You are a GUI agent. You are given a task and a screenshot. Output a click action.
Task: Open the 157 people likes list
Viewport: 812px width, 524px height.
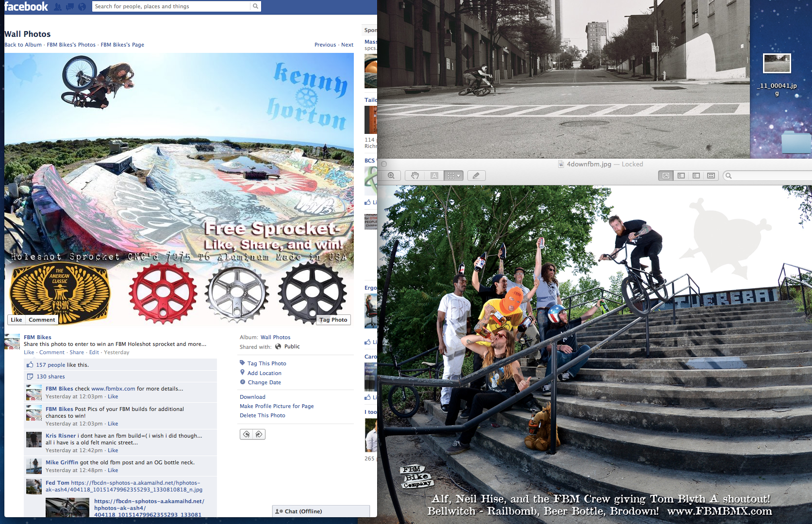point(50,365)
